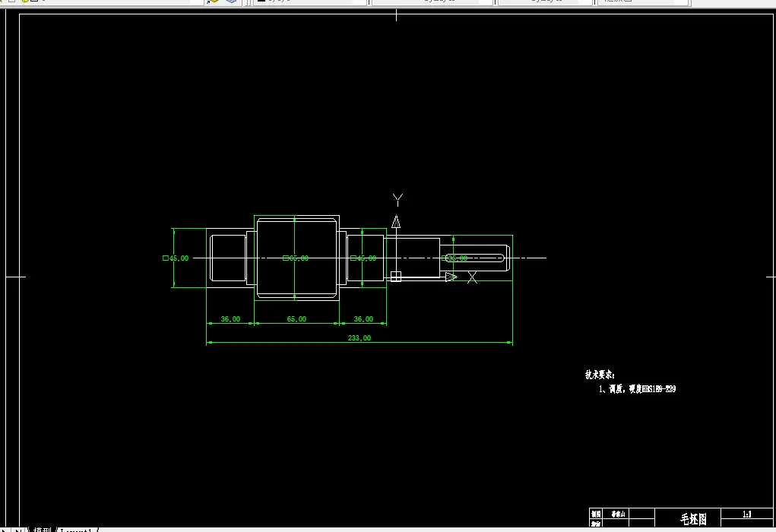Select the 65.00 diameter text inside the large cylinder
The width and height of the screenshot is (776, 532).
point(296,258)
